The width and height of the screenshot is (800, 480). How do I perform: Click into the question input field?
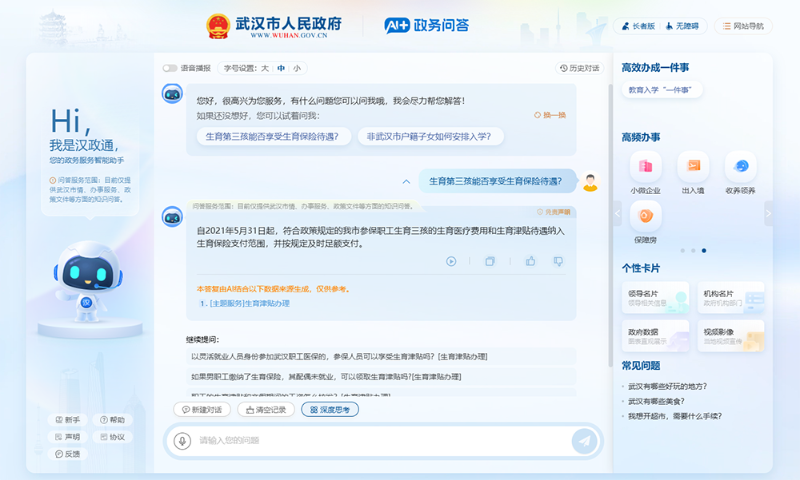click(380, 440)
